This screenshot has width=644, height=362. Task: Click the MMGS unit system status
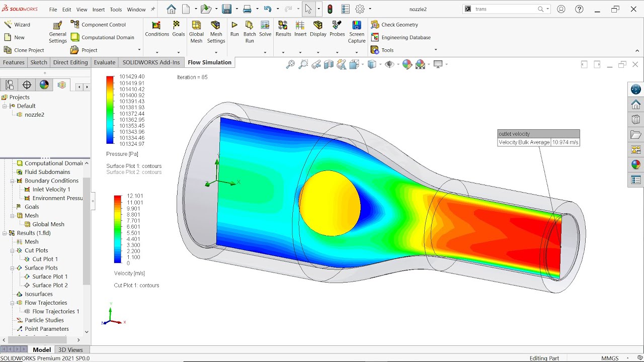tap(610, 358)
